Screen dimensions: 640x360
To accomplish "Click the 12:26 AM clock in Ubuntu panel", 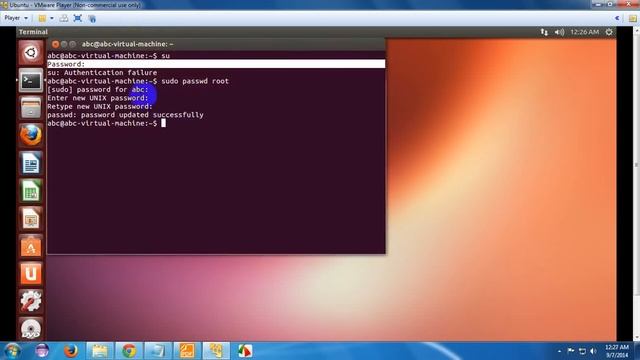I will tap(584, 32).
